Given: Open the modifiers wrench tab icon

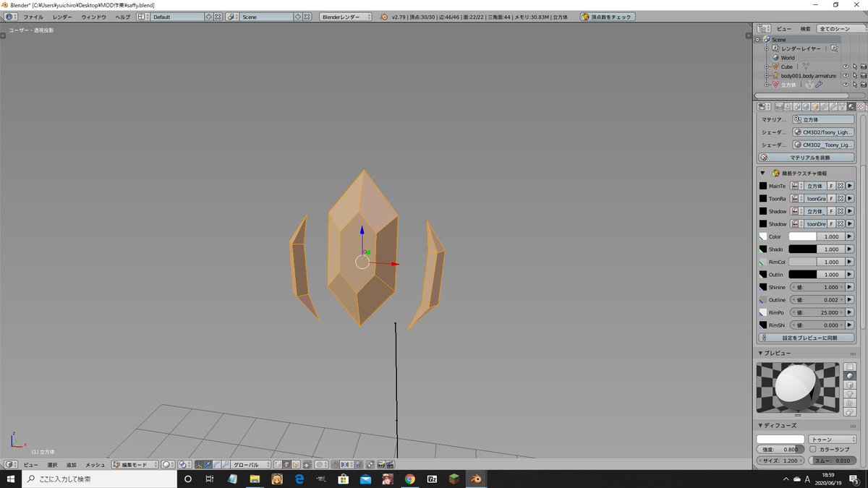Looking at the screenshot, I should coord(833,106).
